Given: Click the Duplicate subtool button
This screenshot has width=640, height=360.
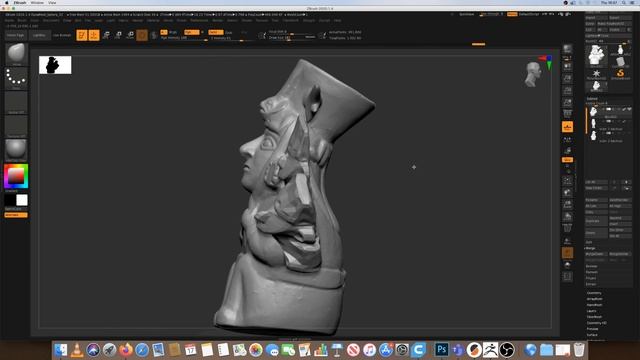Looking at the screenshot, I should pos(596,221).
